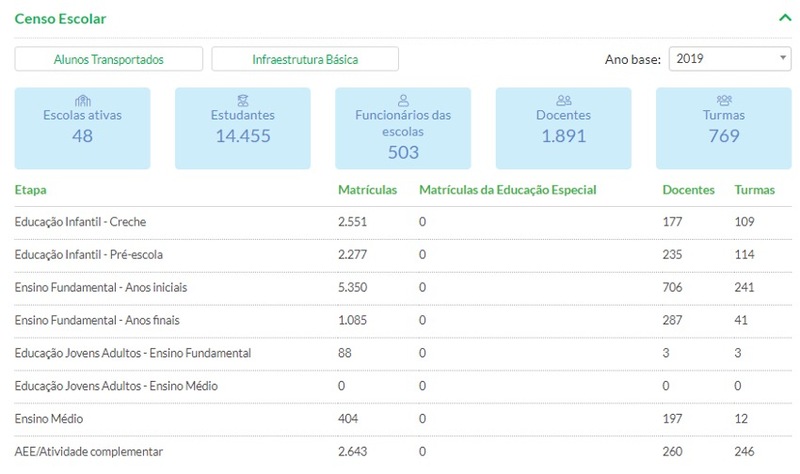Open the Alunos Transportados view

[109, 59]
